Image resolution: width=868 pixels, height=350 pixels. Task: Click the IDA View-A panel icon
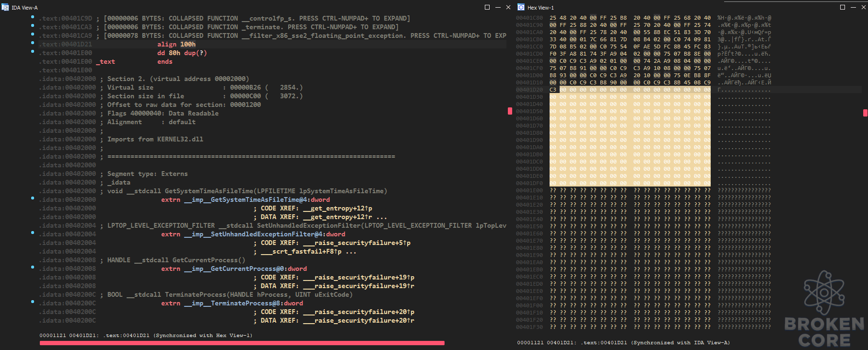(x=5, y=7)
